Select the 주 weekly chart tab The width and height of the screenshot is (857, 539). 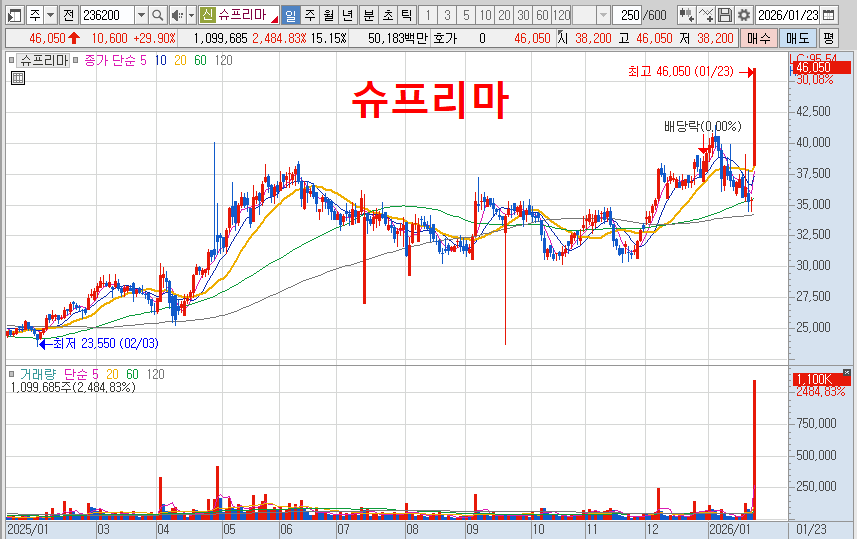[x=310, y=15]
